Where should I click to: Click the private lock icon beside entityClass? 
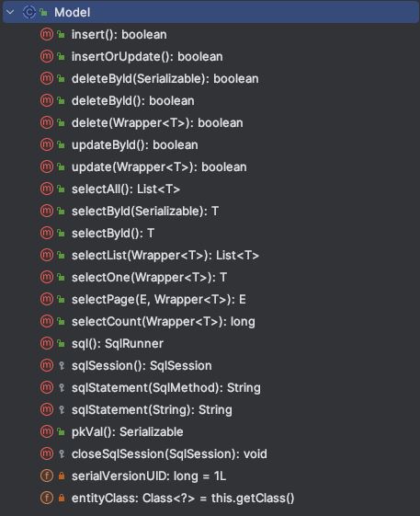click(x=62, y=498)
